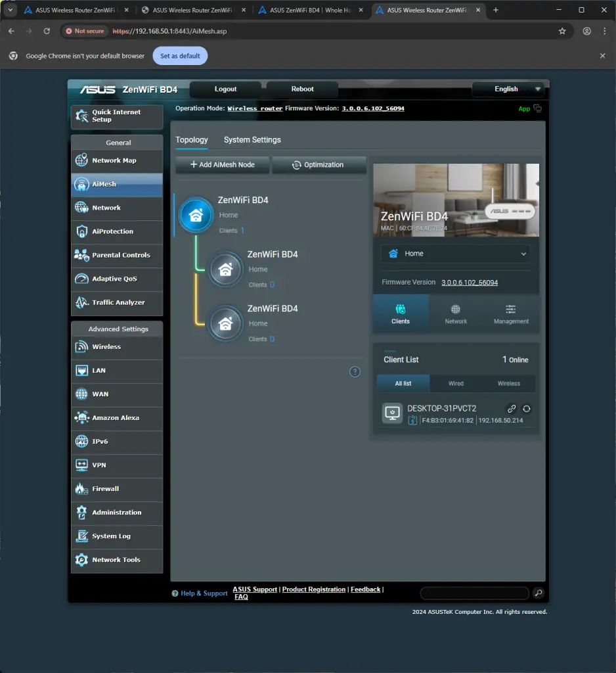The width and height of the screenshot is (616, 673).
Task: Open the Chrome profile icon
Action: click(x=586, y=31)
